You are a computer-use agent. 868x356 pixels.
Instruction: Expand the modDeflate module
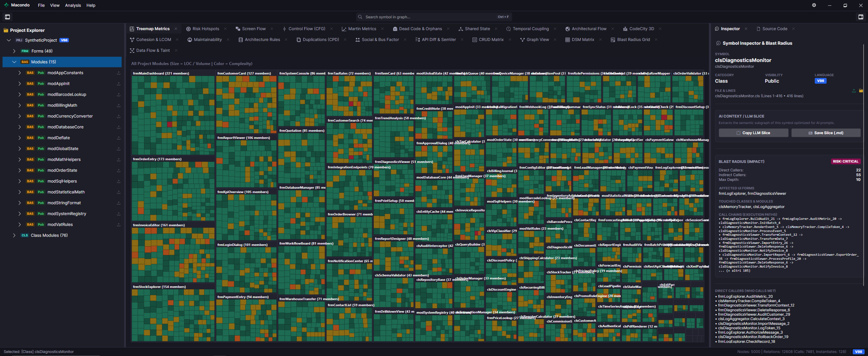(20, 138)
